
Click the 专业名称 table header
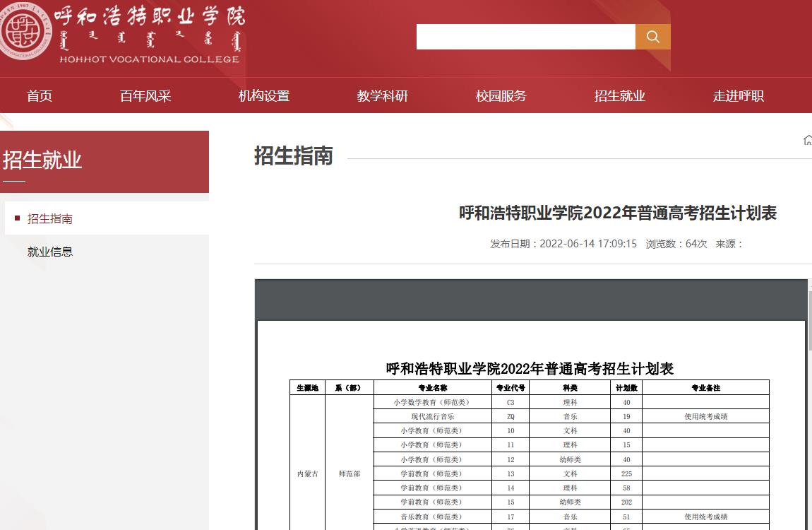(x=433, y=387)
